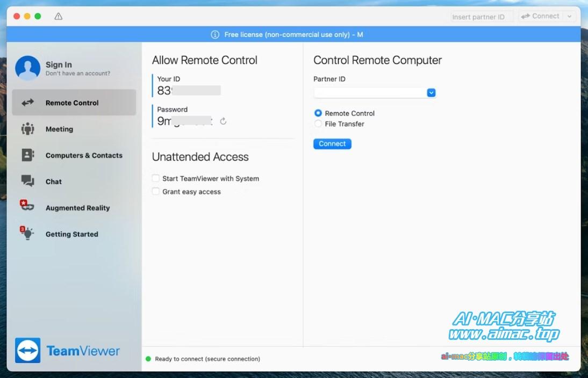The width and height of the screenshot is (588, 378).
Task: Click the Allow Remote Control heading
Action: 205,60
